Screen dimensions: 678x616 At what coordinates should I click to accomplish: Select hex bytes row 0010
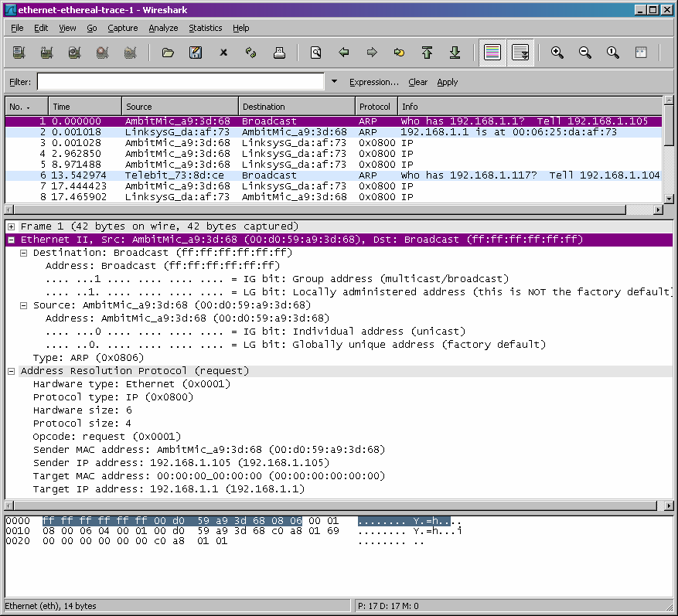[233, 531]
